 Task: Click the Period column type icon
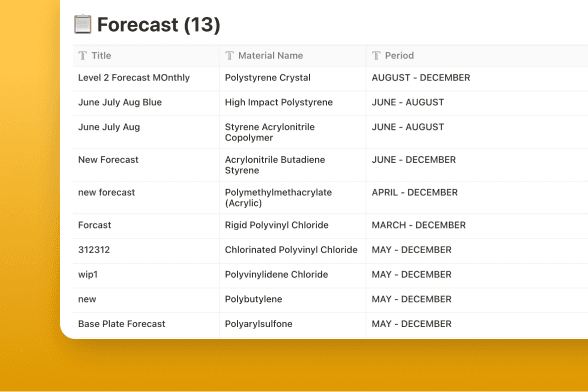376,56
